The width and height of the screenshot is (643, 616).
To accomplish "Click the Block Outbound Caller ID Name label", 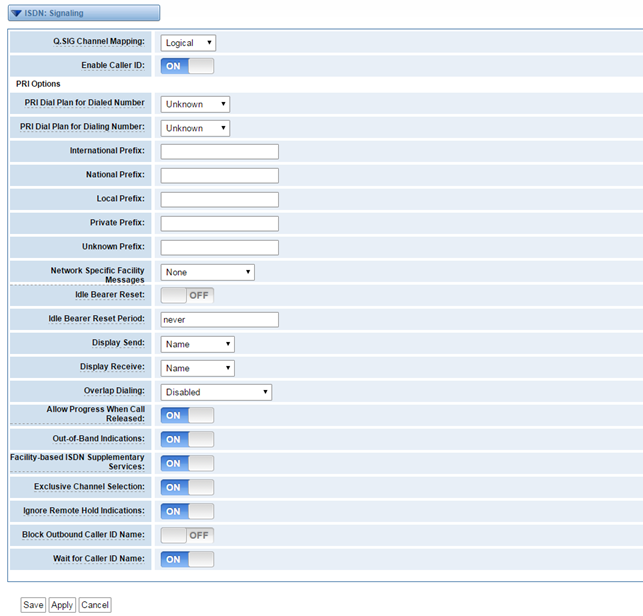I will 83,534.
